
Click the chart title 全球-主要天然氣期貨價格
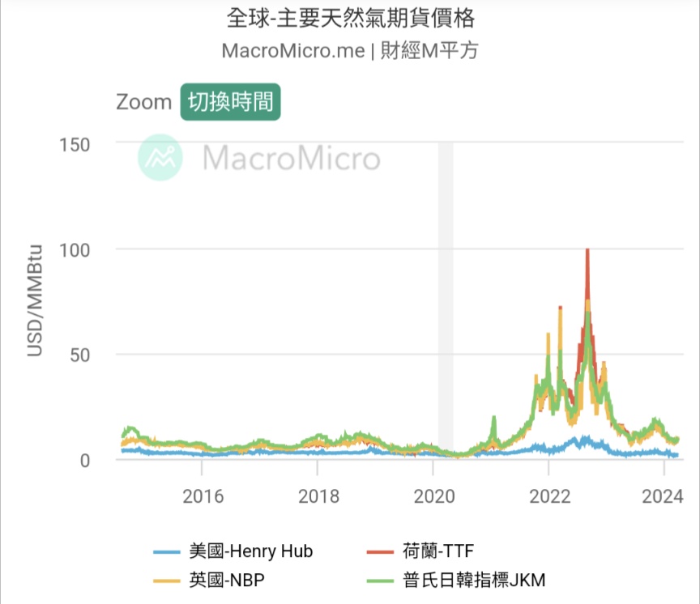point(349,18)
